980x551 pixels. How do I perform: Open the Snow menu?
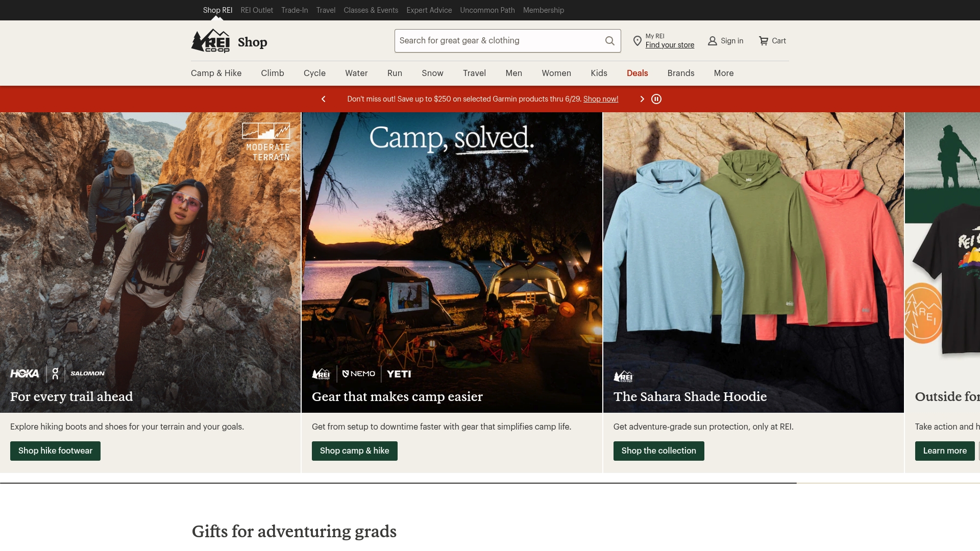coord(432,73)
